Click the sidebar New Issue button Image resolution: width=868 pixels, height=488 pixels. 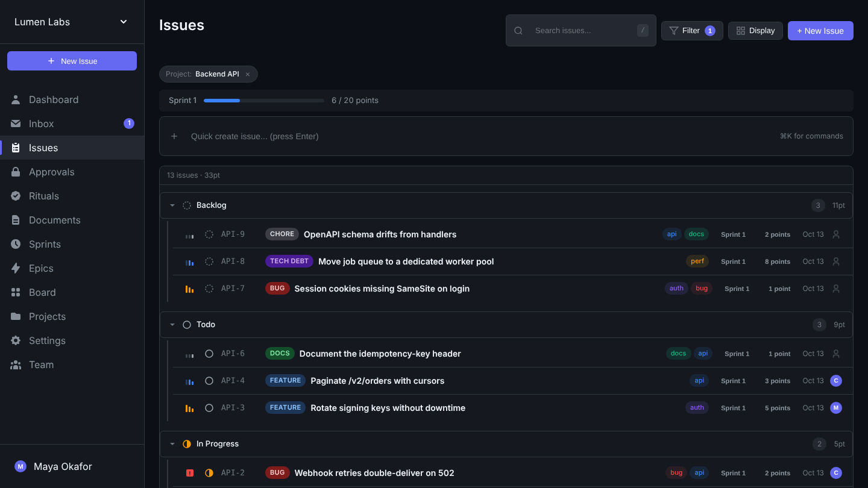pos(72,61)
